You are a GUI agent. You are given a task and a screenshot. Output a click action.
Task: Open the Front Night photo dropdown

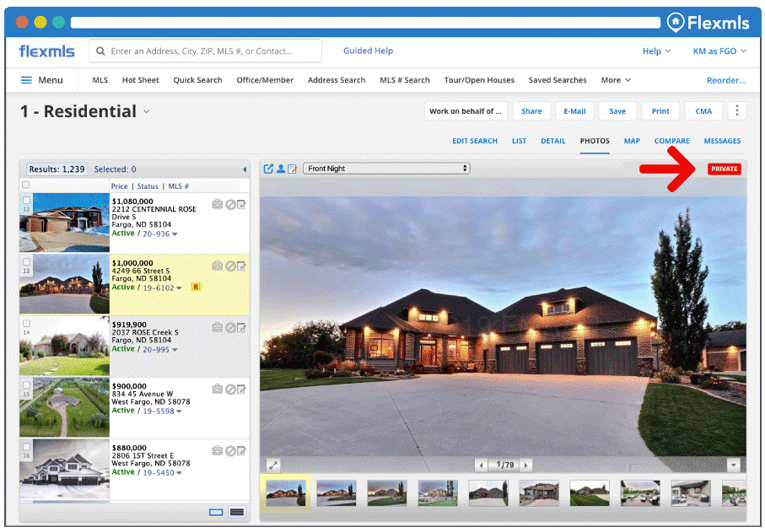(386, 169)
